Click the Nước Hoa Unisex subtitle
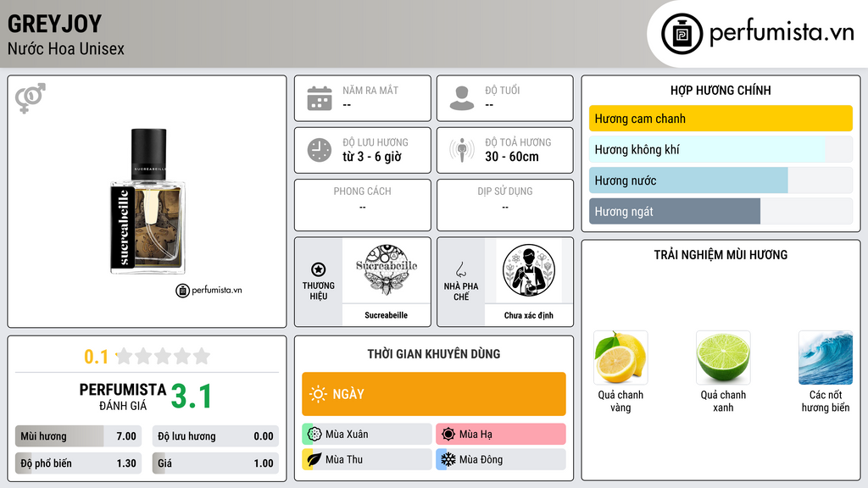Image resolution: width=868 pixels, height=488 pixels. 66,48
